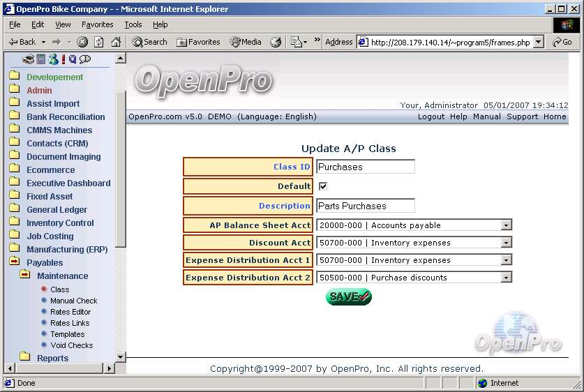Click the Logout link
584x392 pixels.
click(x=430, y=116)
